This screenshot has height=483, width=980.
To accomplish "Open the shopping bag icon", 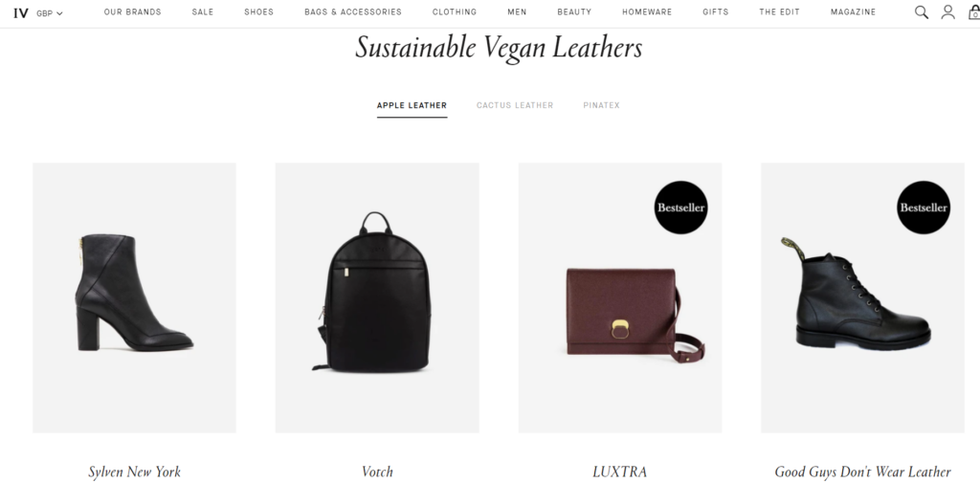I will 974,12.
